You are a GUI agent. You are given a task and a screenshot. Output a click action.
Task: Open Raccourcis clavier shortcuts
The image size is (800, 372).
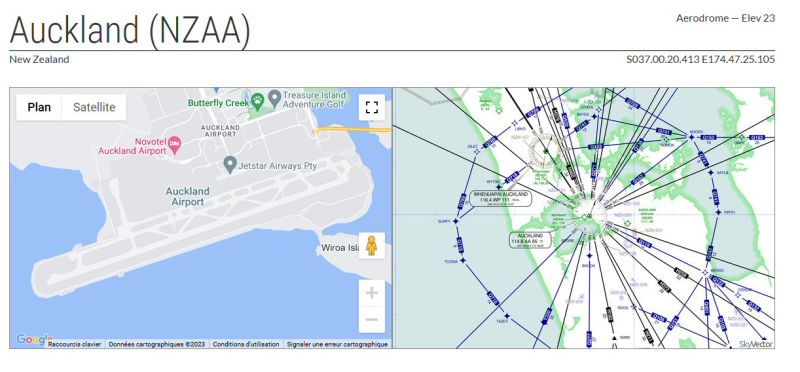(74, 344)
